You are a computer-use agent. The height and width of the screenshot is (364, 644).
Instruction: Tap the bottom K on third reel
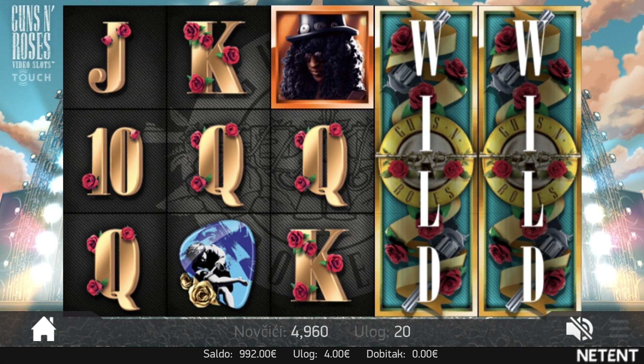[318, 265]
